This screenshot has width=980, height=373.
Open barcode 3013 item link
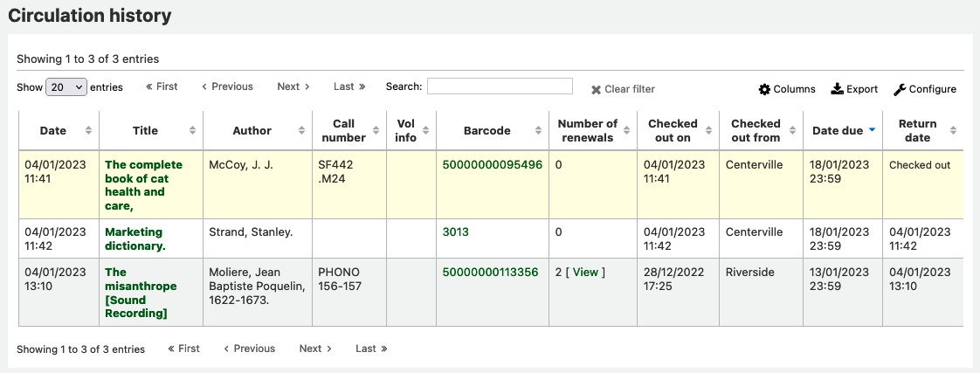point(455,232)
